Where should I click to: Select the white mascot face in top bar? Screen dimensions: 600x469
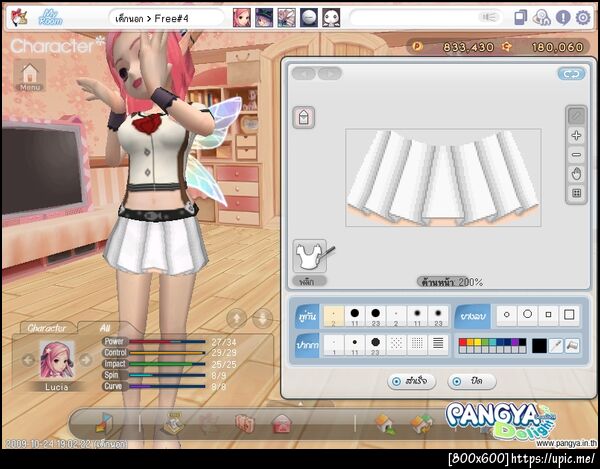(331, 18)
